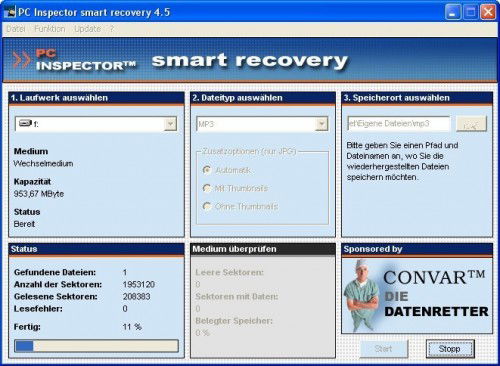
Task: Click the 2. Dateityp auswählen panel header
Action: tap(263, 98)
